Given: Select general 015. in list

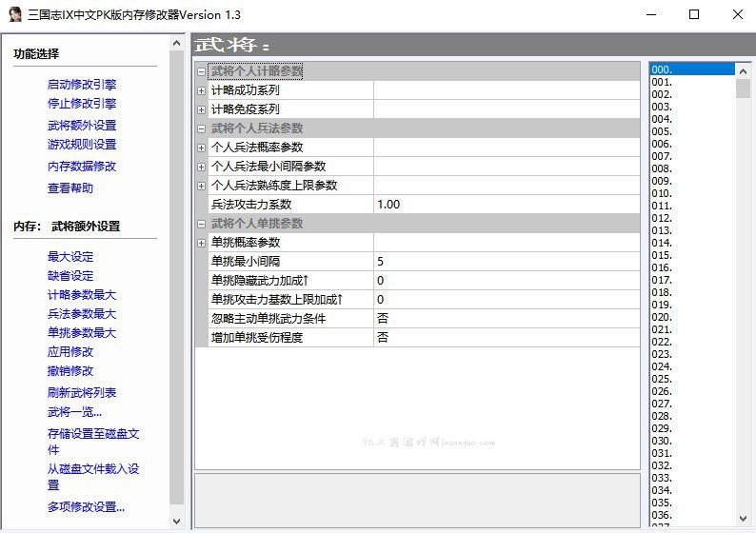Looking at the screenshot, I should (692, 255).
